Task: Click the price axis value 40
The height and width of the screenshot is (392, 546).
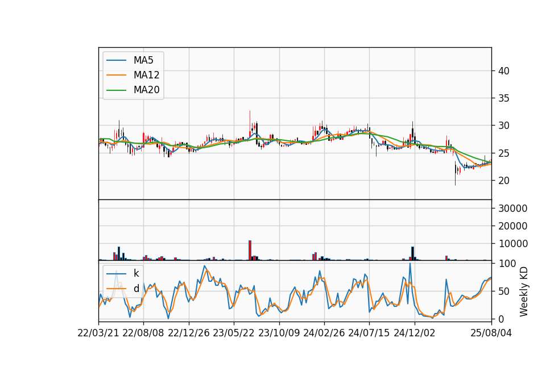Action: tap(503, 71)
